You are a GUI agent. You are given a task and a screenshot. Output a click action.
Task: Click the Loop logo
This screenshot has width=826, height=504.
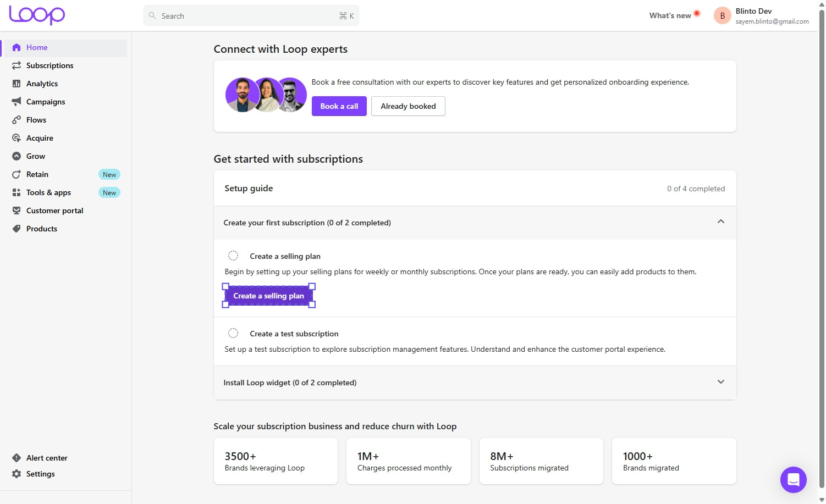(x=37, y=15)
